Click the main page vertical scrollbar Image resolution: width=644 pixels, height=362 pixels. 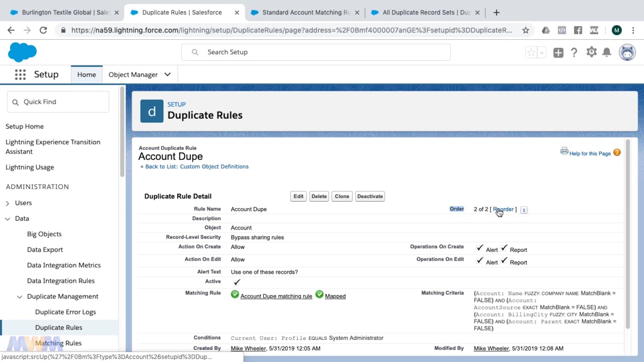(x=627, y=235)
